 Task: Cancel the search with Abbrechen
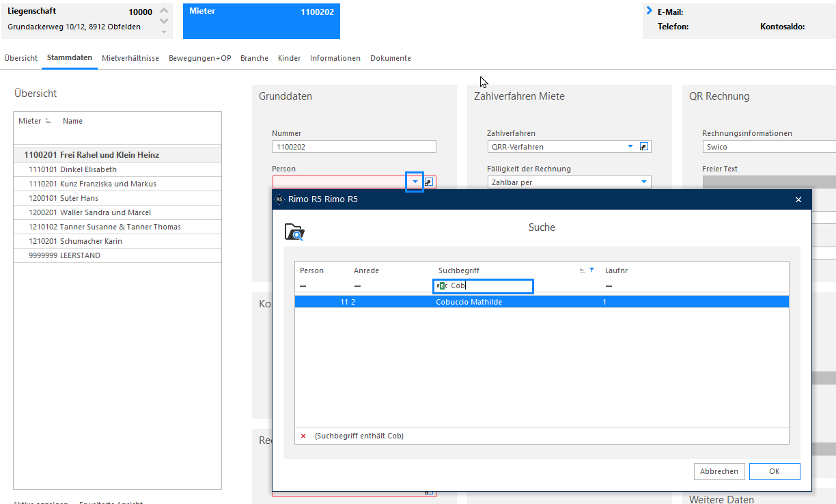tap(719, 471)
